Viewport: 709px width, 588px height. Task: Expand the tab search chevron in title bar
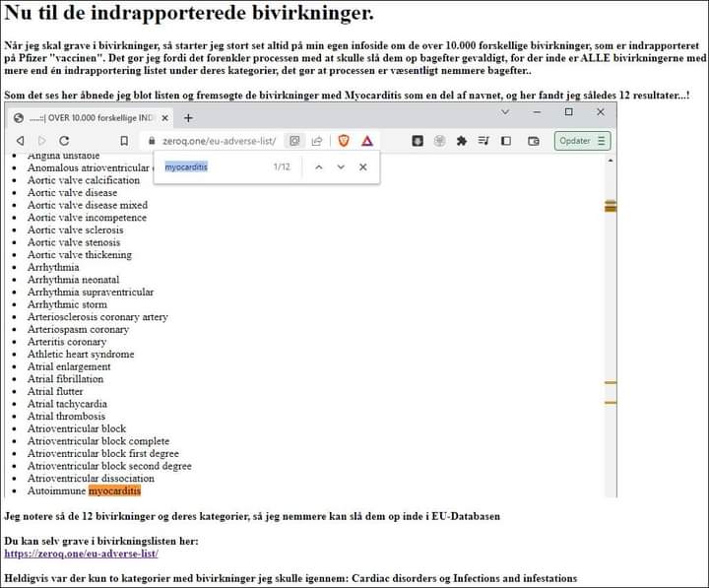tap(506, 112)
